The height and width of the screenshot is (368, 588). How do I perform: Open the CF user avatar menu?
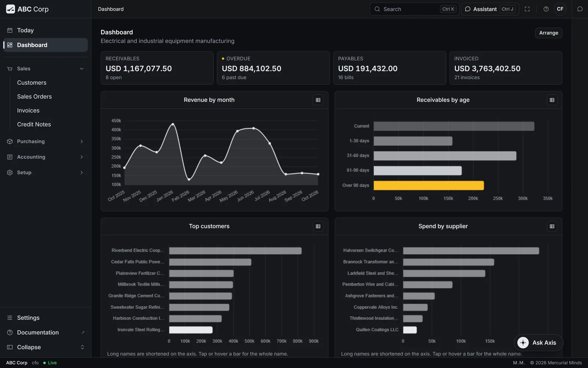click(560, 9)
